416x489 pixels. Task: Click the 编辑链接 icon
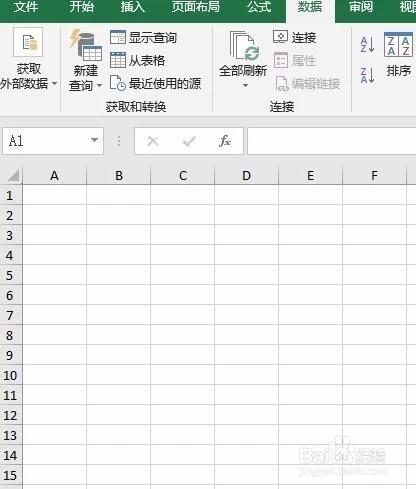pyautogui.click(x=282, y=83)
